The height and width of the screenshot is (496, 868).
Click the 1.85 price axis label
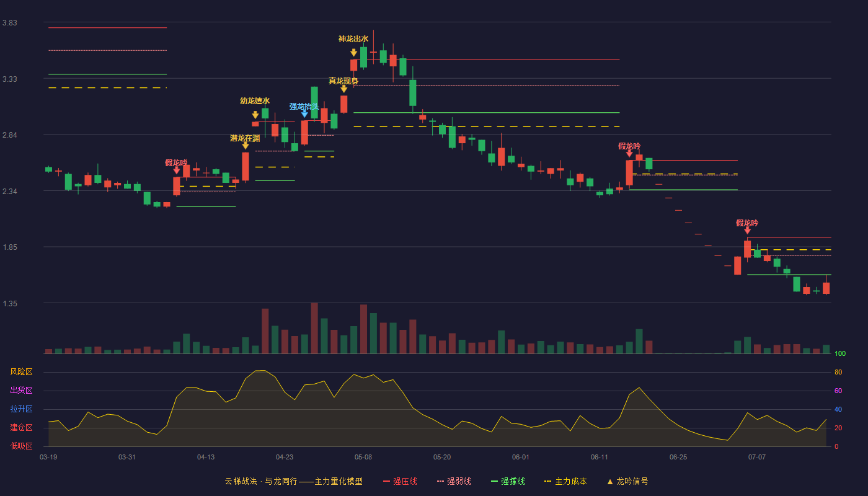pyautogui.click(x=10, y=247)
